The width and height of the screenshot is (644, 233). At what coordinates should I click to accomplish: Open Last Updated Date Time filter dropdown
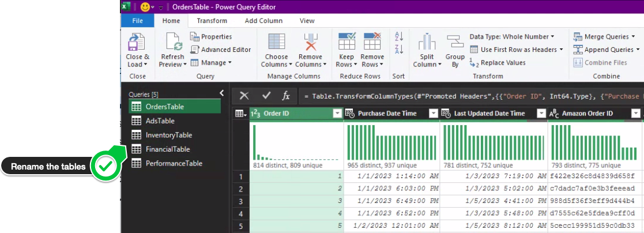click(542, 114)
